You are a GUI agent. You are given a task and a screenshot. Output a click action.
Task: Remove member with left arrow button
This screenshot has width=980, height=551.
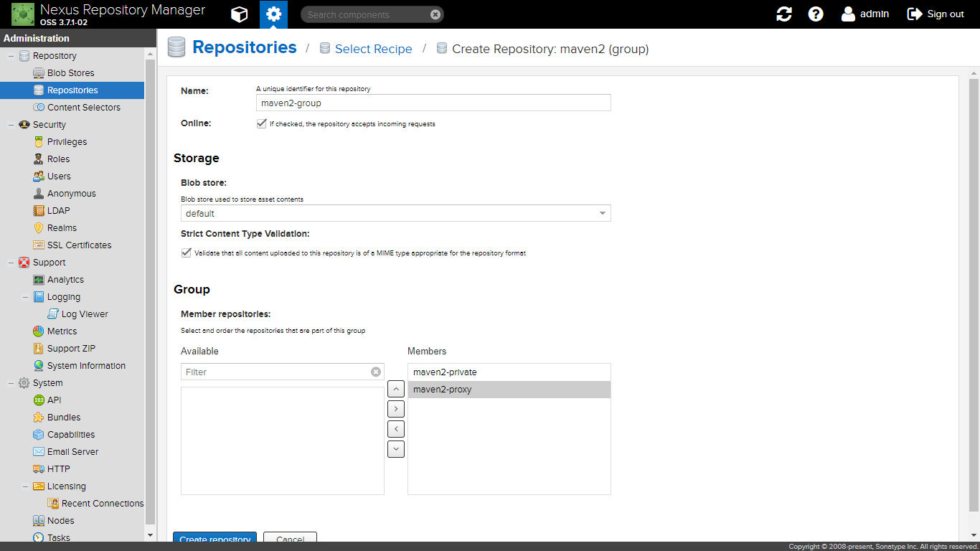395,429
